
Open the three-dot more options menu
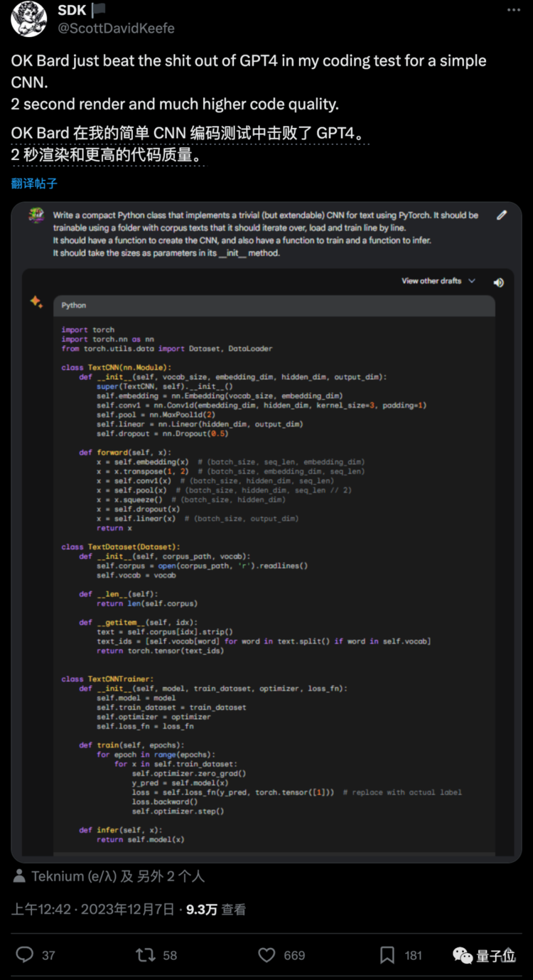click(513, 11)
